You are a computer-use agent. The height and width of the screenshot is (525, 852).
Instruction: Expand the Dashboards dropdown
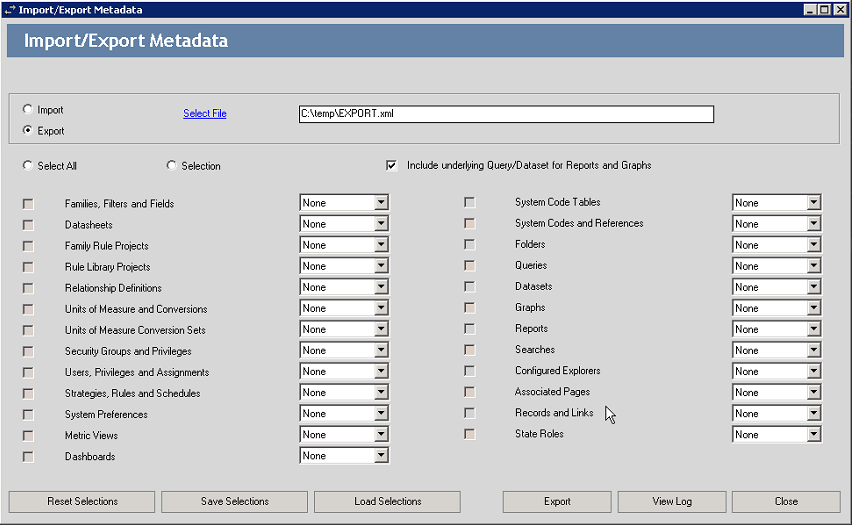click(344, 455)
